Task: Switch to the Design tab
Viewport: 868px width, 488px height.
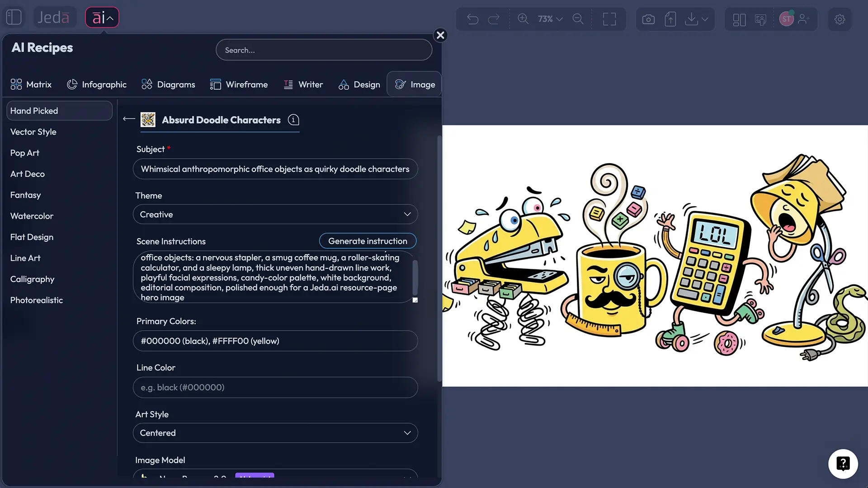Action: [x=359, y=84]
